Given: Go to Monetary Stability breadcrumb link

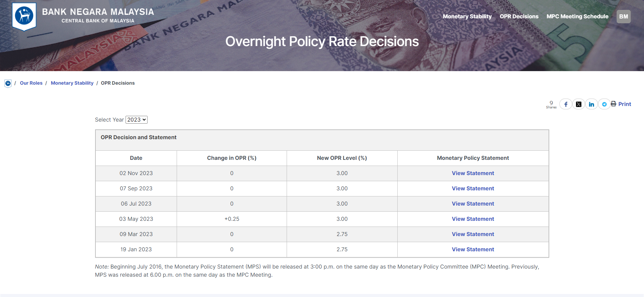Looking at the screenshot, I should (72, 83).
